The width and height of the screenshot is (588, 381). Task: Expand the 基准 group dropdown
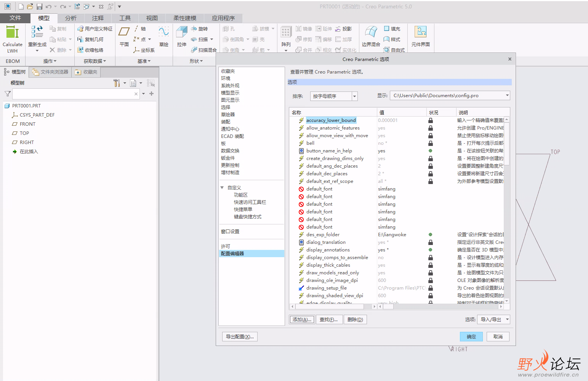[x=144, y=61]
